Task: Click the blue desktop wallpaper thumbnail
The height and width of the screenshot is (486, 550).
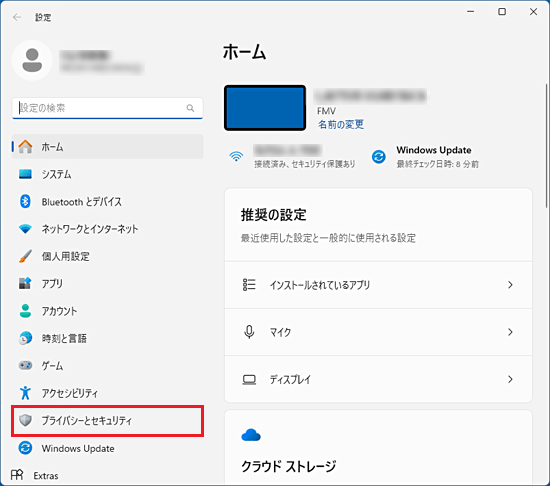Action: coord(265,108)
